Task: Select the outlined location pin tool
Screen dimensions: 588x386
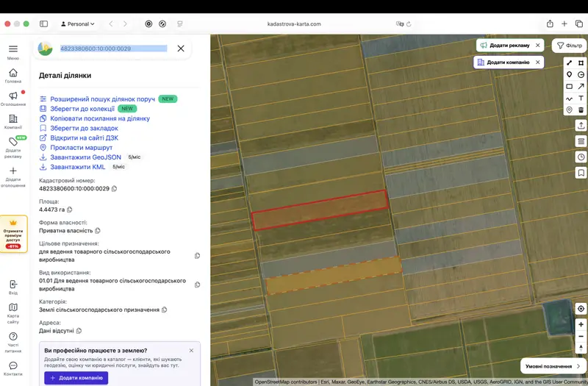Action: click(569, 110)
